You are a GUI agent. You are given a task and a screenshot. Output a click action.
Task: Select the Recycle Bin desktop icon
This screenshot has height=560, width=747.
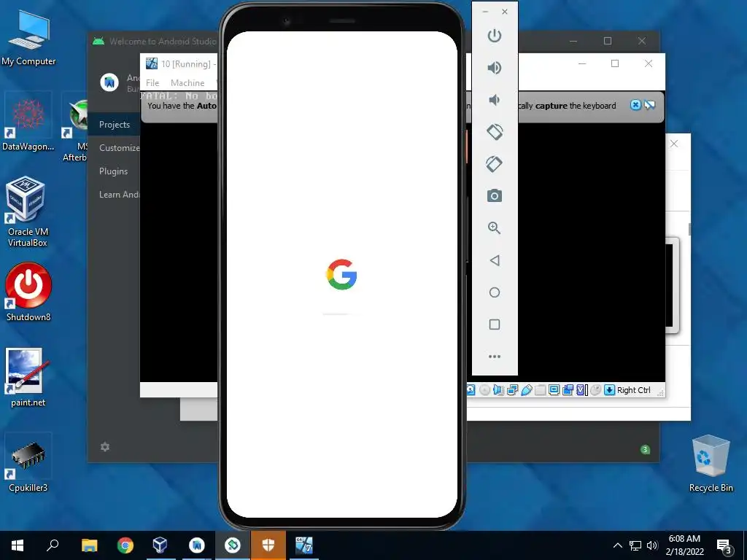coord(711,463)
